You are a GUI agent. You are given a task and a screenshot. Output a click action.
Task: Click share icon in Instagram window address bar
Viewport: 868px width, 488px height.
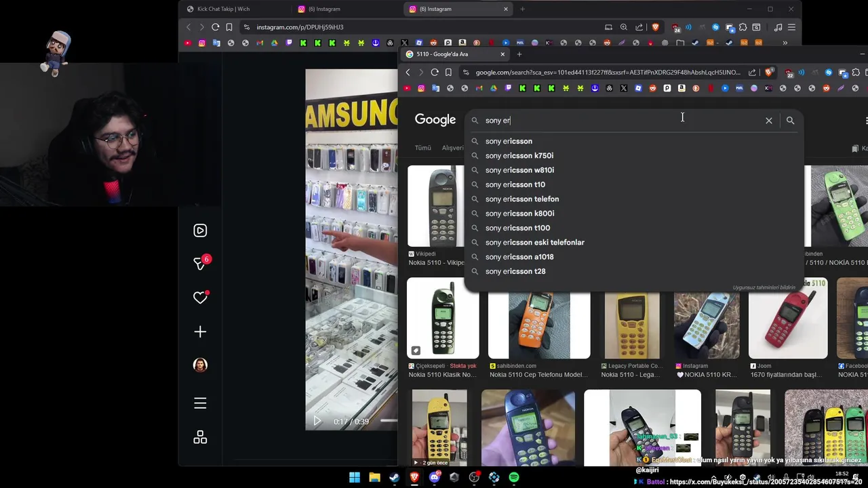pos(639,27)
